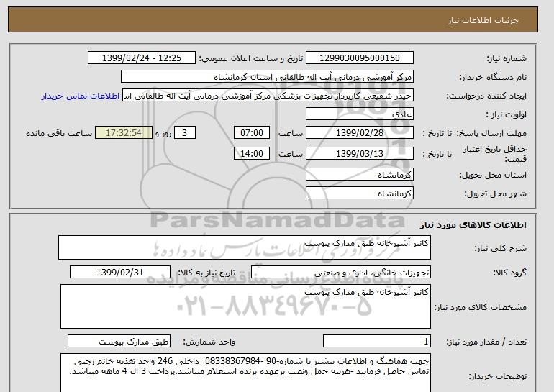This screenshot has width=554, height=392.
Task: Select the text ساعت باقی مانده
Action: (x=59, y=133)
